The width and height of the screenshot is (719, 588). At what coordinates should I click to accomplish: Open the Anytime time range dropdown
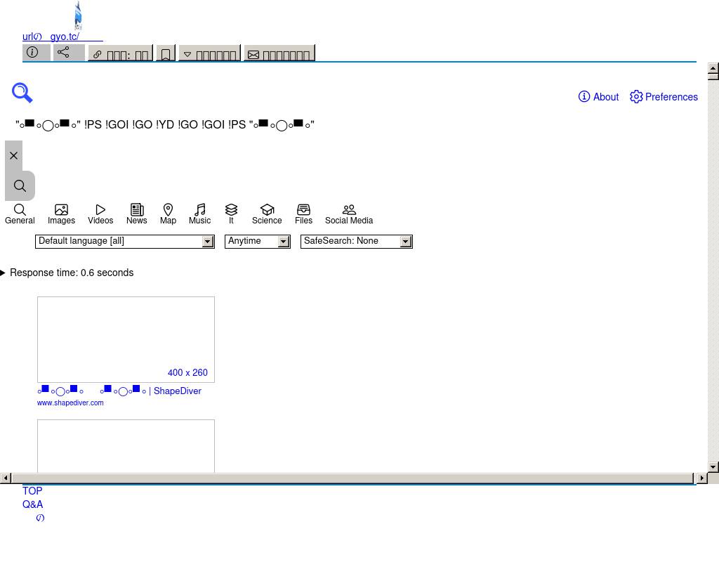coord(257,241)
